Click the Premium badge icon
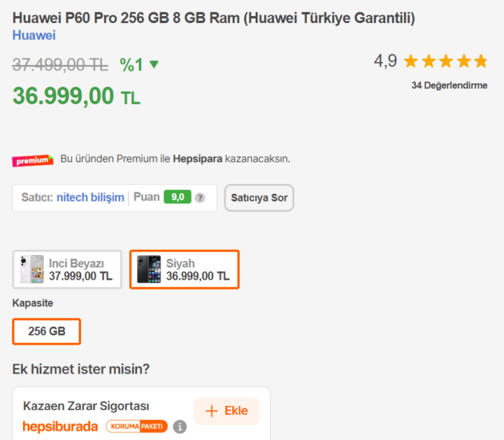The image size is (504, 440). (33, 160)
